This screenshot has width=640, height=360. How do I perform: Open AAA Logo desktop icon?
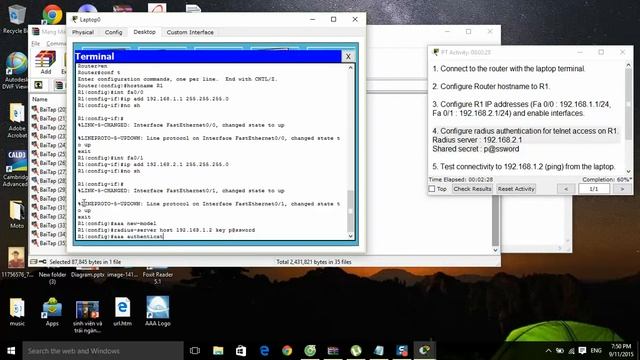(x=158, y=311)
